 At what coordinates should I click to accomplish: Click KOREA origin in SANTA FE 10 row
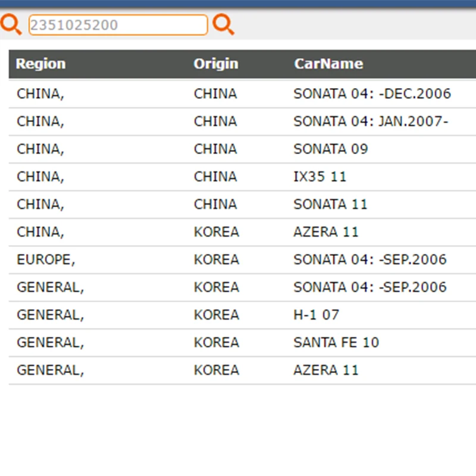point(217,343)
